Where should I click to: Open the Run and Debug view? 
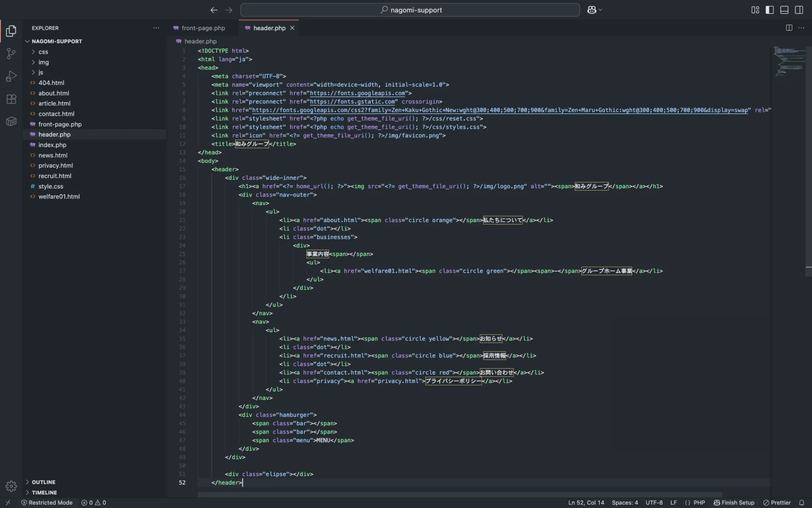(11, 76)
